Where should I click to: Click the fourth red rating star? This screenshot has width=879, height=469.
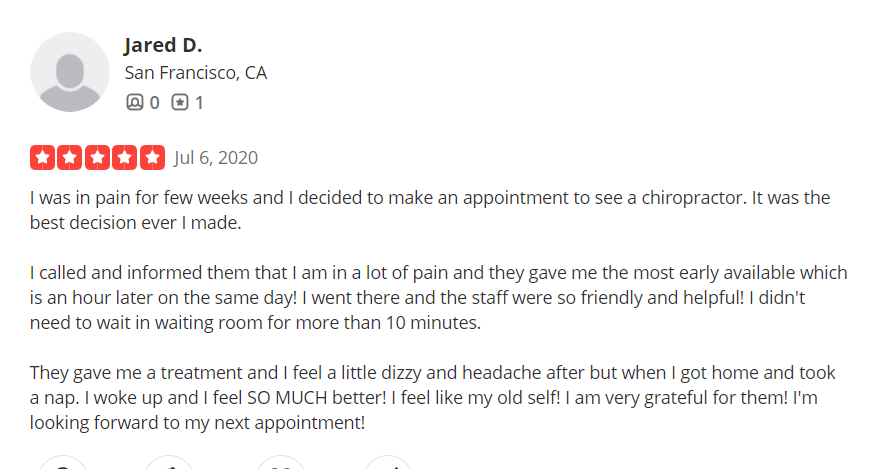pyautogui.click(x=125, y=158)
